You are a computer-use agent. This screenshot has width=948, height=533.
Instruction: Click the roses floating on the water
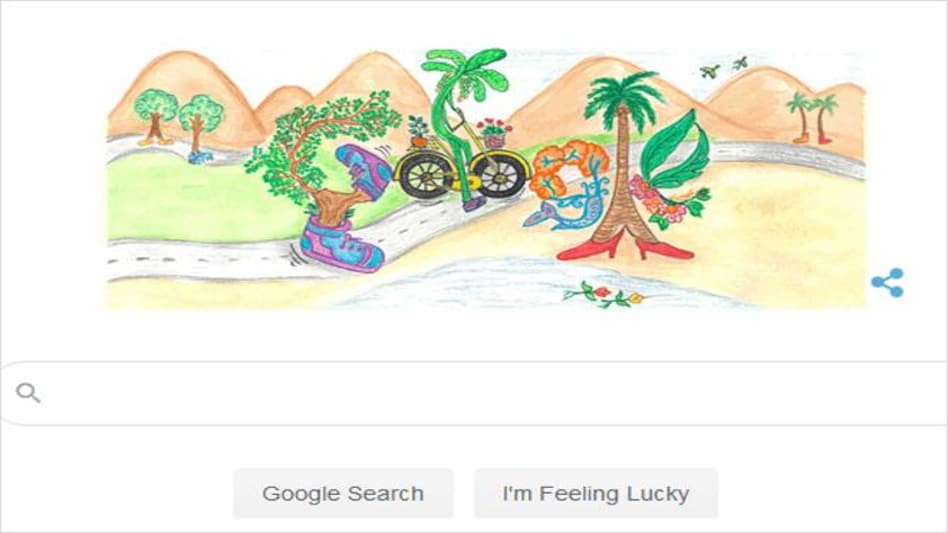pyautogui.click(x=602, y=294)
